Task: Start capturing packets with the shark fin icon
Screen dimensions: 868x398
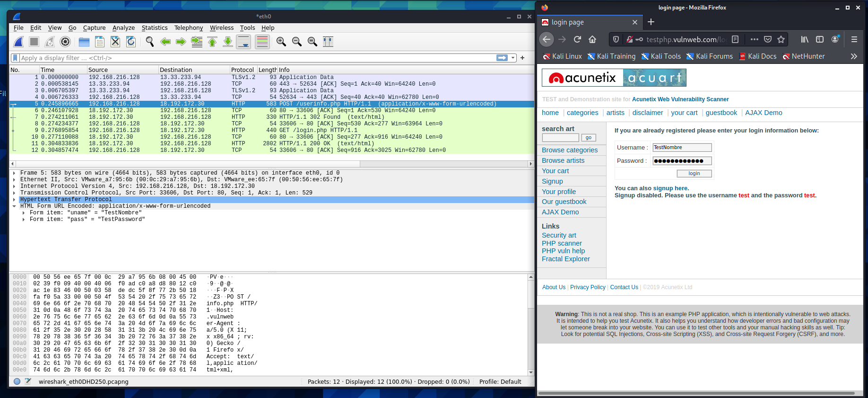Action: 18,42
